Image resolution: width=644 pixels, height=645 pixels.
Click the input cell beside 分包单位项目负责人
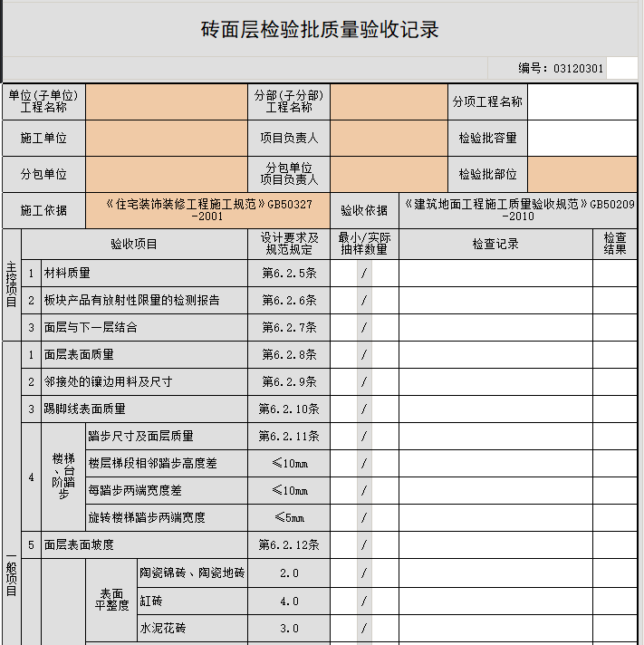389,175
